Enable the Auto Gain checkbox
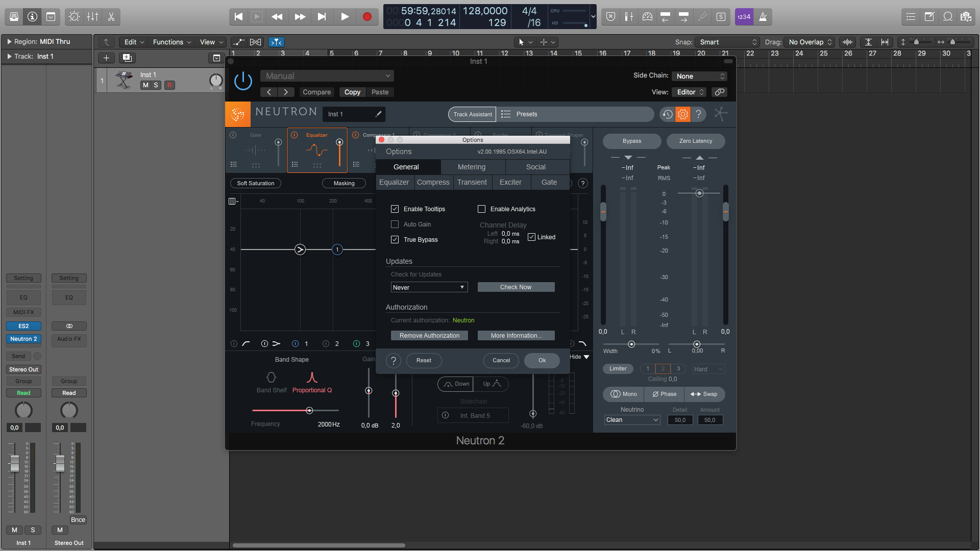 (x=395, y=224)
